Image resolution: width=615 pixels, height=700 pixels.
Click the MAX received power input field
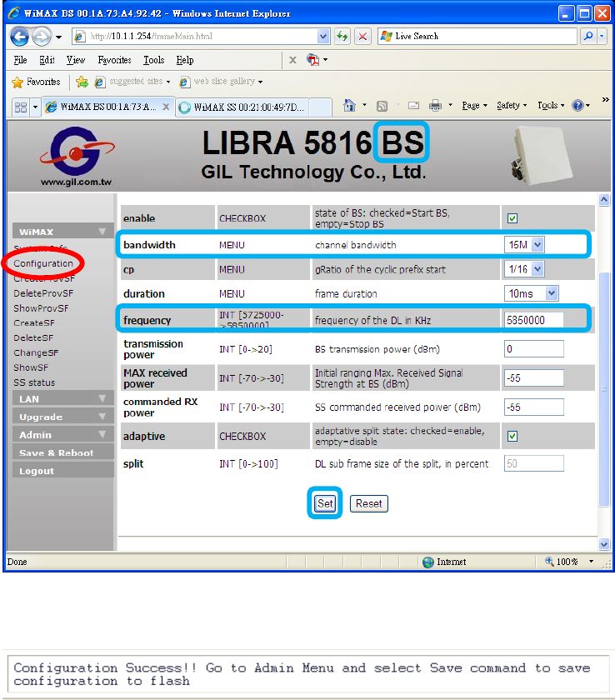click(534, 378)
